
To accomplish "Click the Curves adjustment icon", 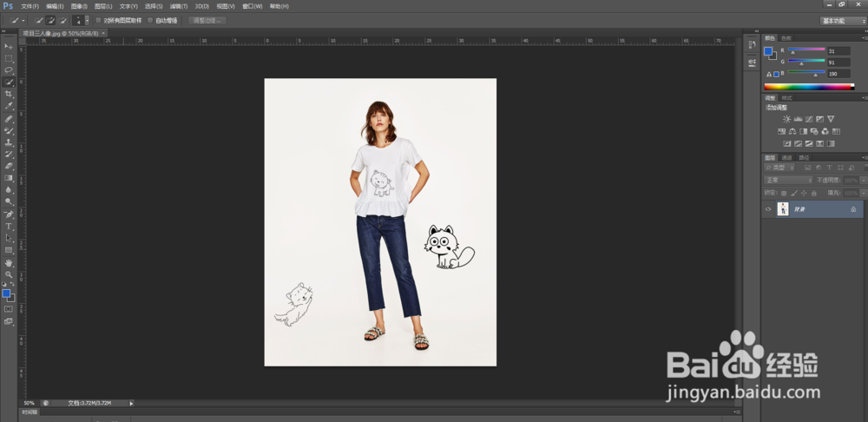I will point(809,119).
